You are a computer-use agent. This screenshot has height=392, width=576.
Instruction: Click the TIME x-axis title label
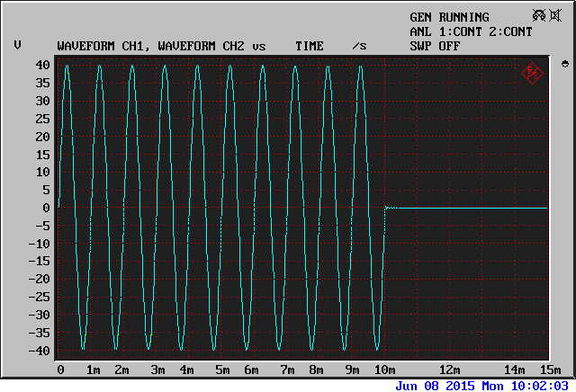pyautogui.click(x=309, y=46)
